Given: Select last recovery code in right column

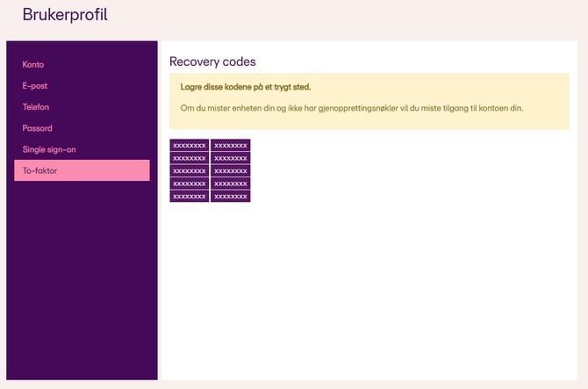Looking at the screenshot, I should point(230,196).
